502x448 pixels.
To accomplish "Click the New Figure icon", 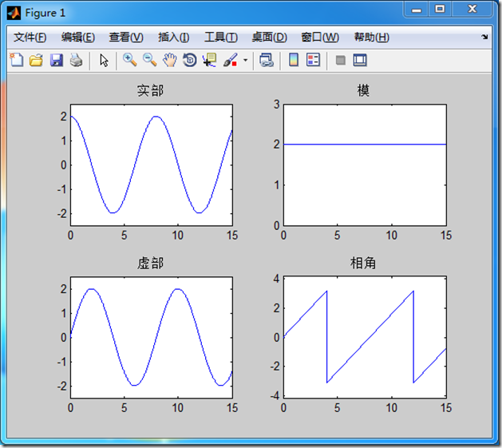I will tap(17, 60).
